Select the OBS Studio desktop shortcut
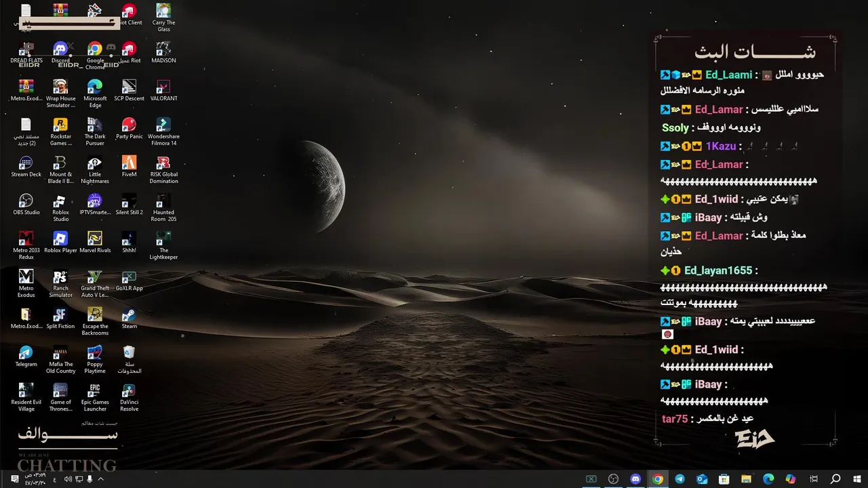Viewport: 868px width, 488px height. 26,205
